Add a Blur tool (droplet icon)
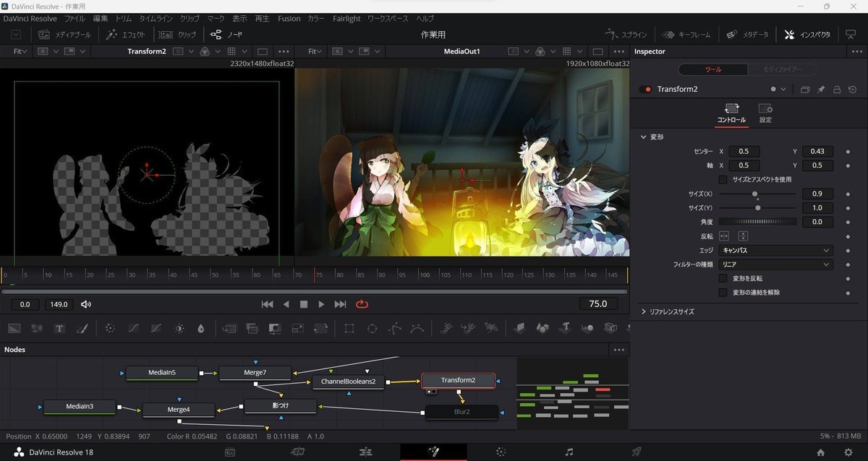The width and height of the screenshot is (868, 461). pos(200,328)
